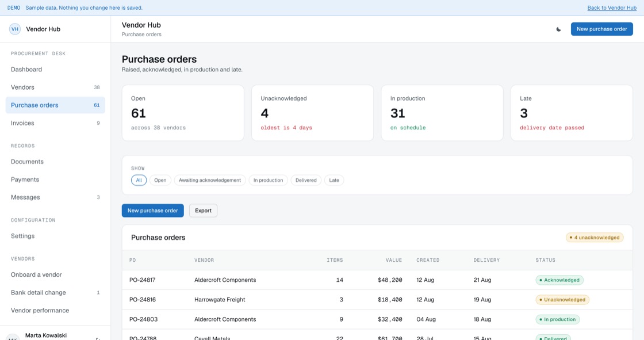Click the Open stat card
The image size is (644, 340).
[183, 113]
